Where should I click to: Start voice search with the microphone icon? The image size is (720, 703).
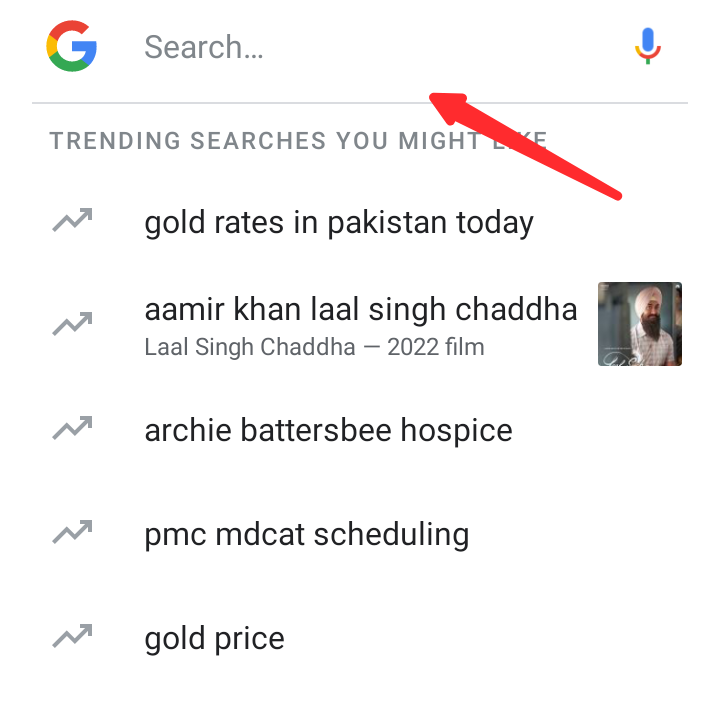[648, 46]
